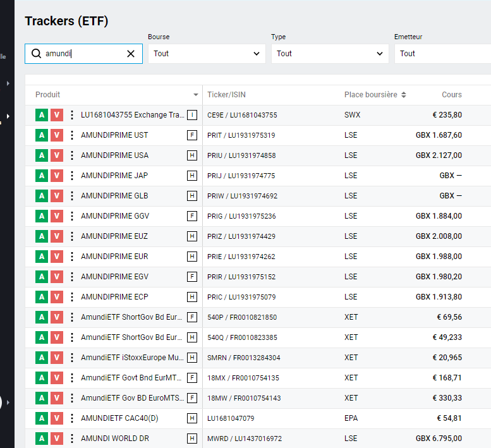Viewport: 491px width, 448px height.
Task: Click the H badge on AMUNDIETF CAC40(D) row
Action: (192, 418)
